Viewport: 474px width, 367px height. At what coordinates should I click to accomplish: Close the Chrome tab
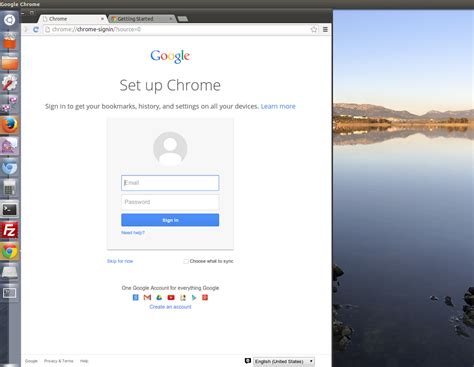point(102,19)
